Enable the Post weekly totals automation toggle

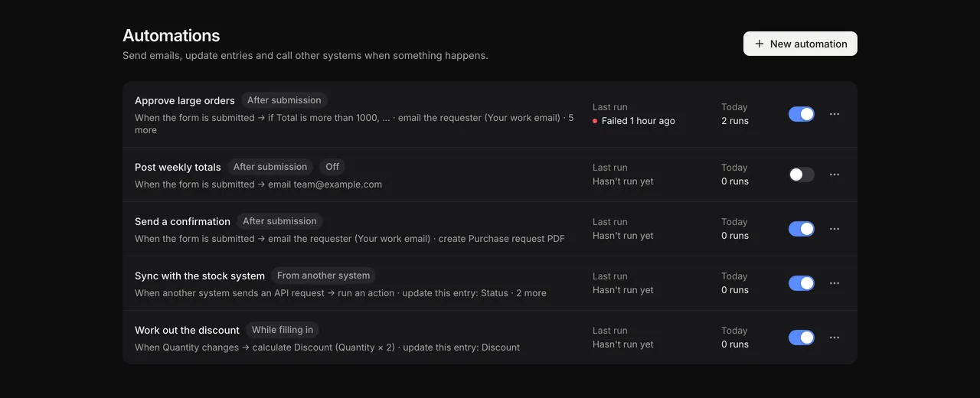point(802,175)
